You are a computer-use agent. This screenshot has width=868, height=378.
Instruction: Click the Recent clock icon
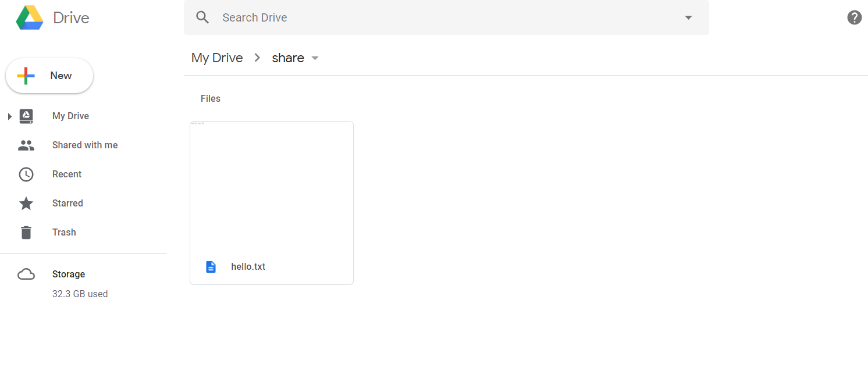coord(26,174)
